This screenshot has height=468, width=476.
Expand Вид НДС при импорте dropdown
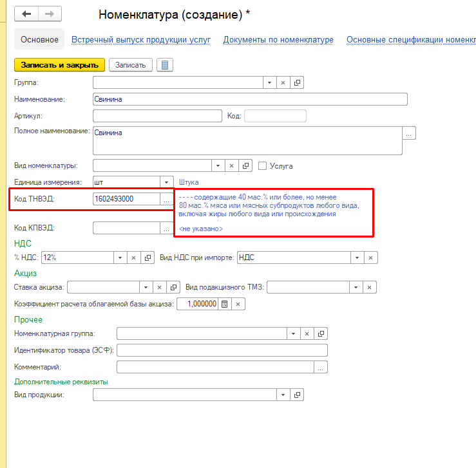(x=357, y=257)
